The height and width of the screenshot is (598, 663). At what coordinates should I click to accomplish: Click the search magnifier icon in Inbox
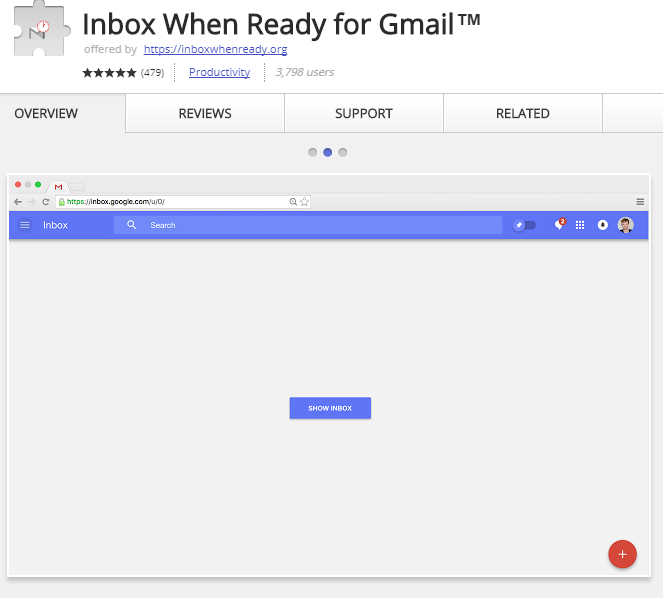click(x=132, y=225)
